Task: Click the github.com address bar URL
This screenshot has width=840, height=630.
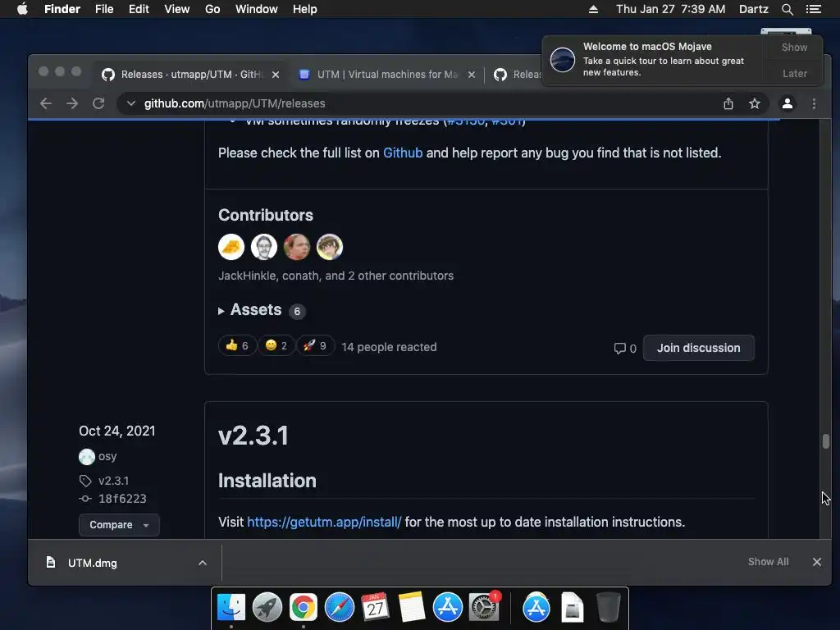Action: [x=235, y=103]
